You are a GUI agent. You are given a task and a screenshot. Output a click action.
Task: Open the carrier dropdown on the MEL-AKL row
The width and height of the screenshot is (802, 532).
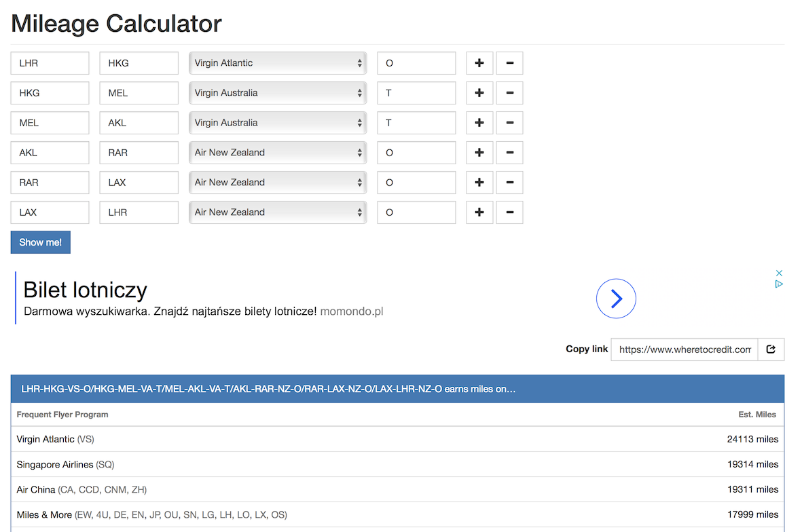click(x=278, y=123)
